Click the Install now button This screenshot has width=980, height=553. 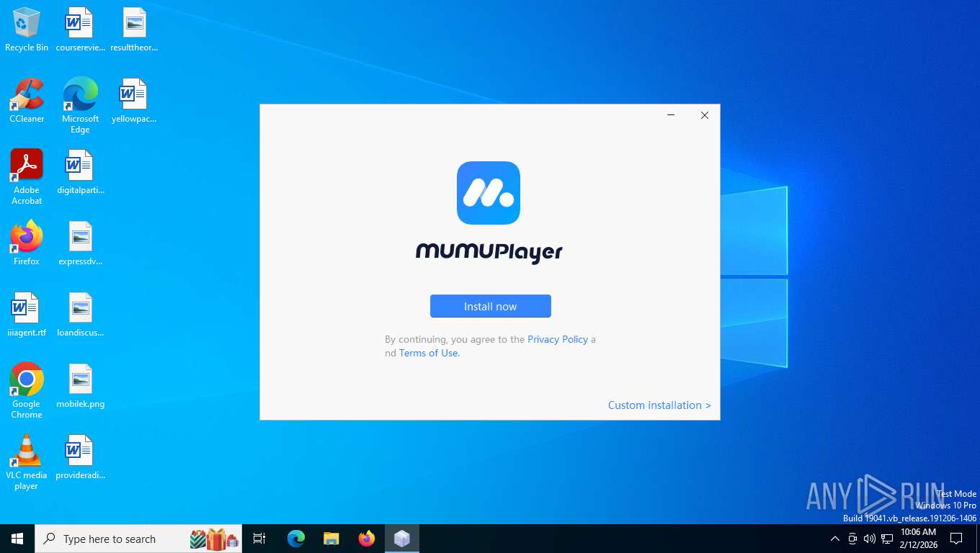pos(490,306)
